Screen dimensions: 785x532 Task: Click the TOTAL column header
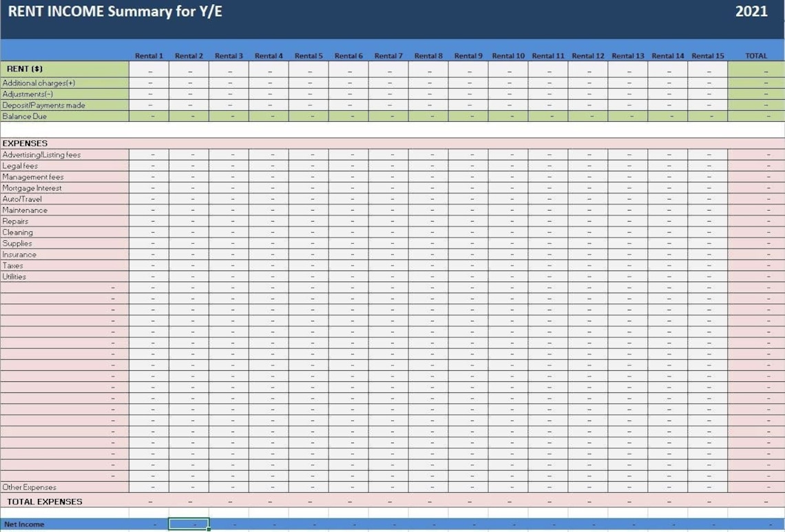click(x=756, y=56)
